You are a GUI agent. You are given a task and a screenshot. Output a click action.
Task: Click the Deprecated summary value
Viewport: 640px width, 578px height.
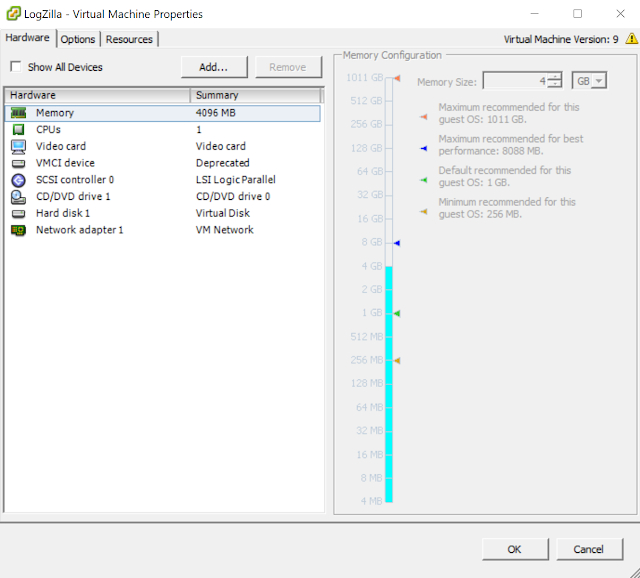coord(222,163)
